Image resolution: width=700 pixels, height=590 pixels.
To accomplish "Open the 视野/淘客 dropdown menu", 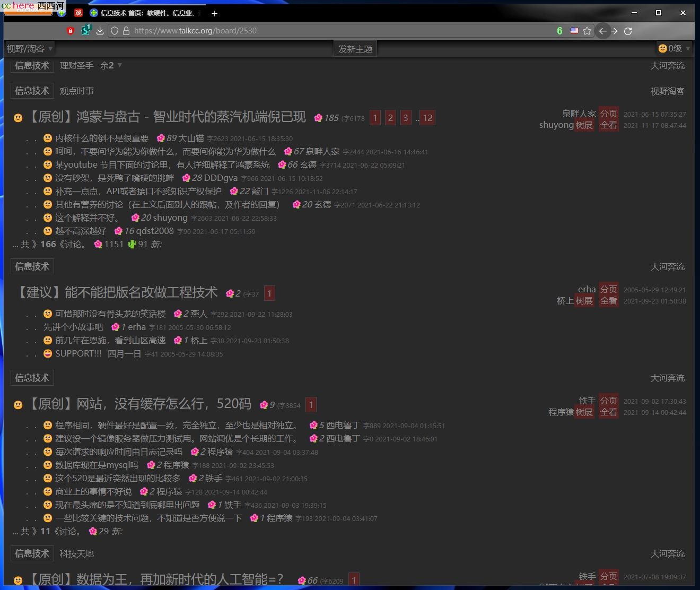I will click(30, 49).
